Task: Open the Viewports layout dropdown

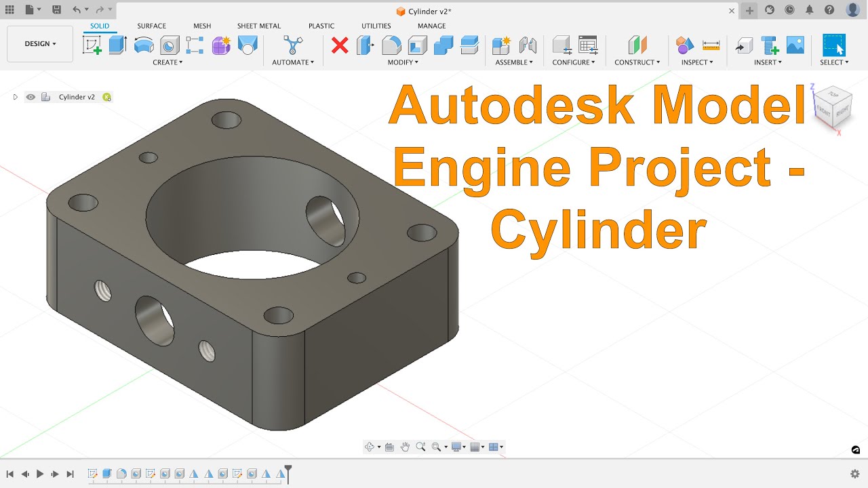Action: pos(496,447)
